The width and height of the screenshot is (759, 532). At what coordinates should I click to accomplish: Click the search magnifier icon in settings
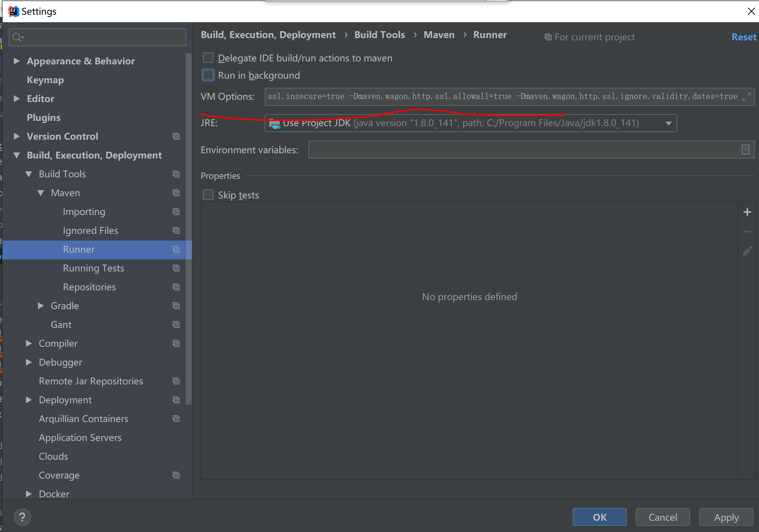[x=17, y=37]
